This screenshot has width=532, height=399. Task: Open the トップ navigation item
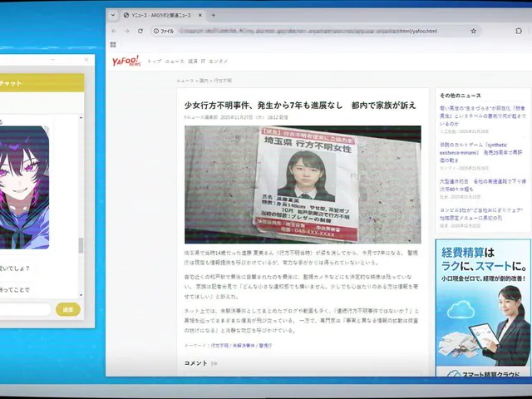[155, 62]
